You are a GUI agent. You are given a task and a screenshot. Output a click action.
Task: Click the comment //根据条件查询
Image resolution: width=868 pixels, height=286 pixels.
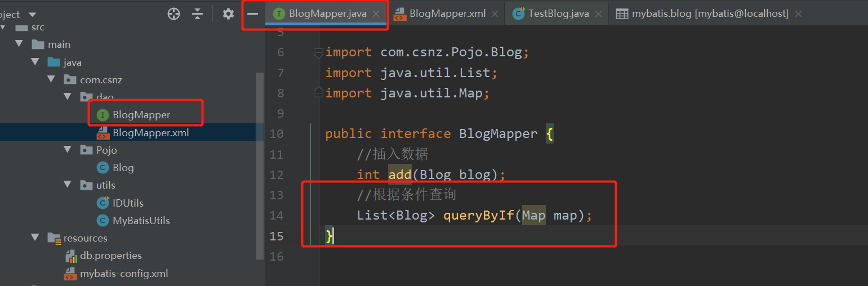(406, 195)
